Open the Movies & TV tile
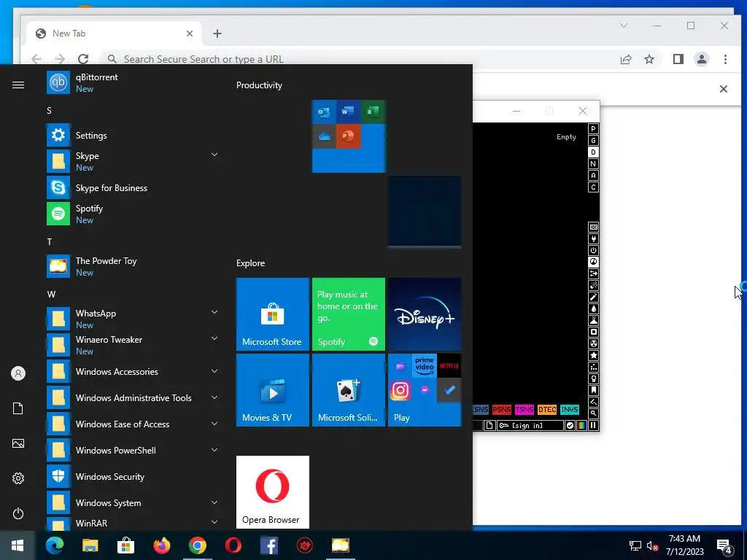Viewport: 747px width, 560px height. pyautogui.click(x=273, y=390)
